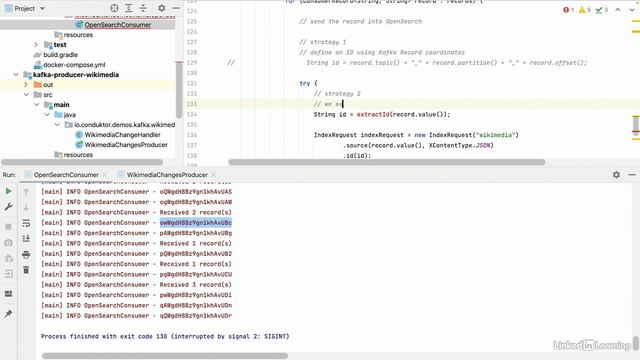Click the console horizontal scrollbar
Image resolution: width=640 pixels, height=360 pixels.
[x=165, y=356]
